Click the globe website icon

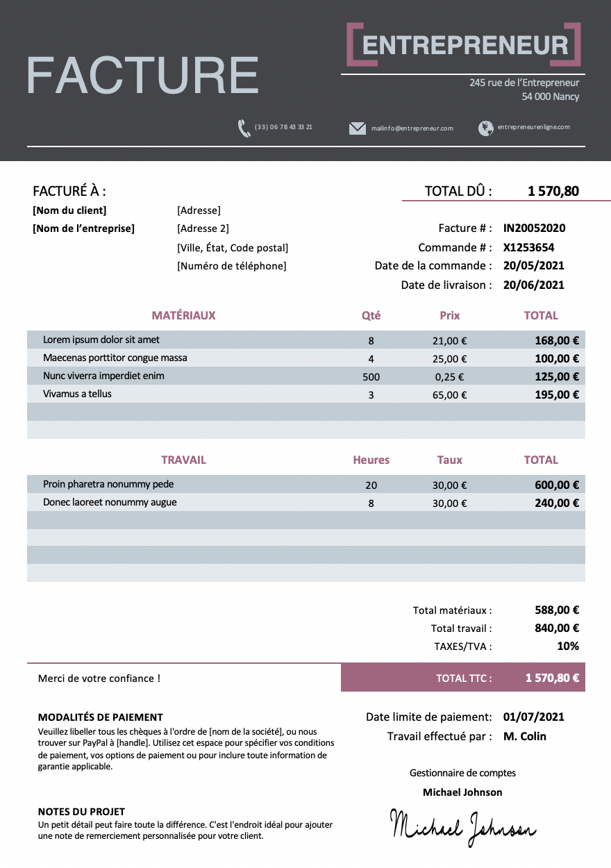coord(486,128)
